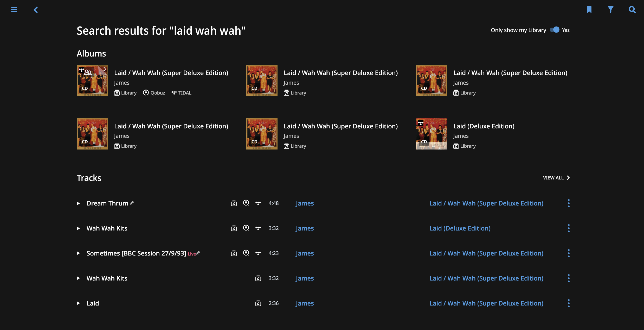Select the TIDAL source on first album

[181, 93]
